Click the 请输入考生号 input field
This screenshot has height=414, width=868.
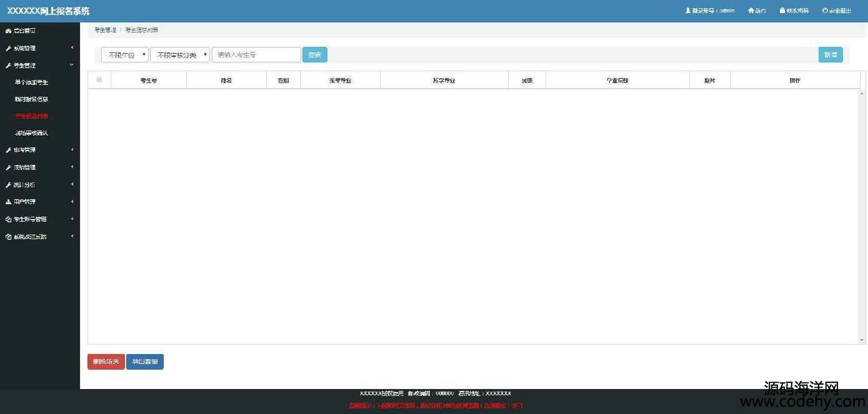tap(256, 55)
